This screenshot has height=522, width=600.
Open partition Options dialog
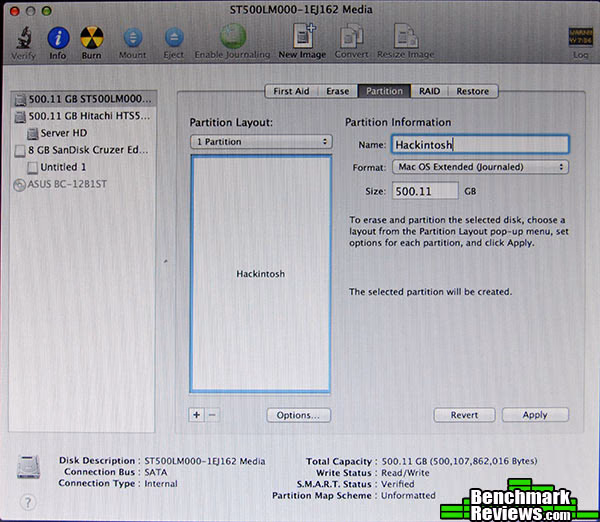point(298,415)
